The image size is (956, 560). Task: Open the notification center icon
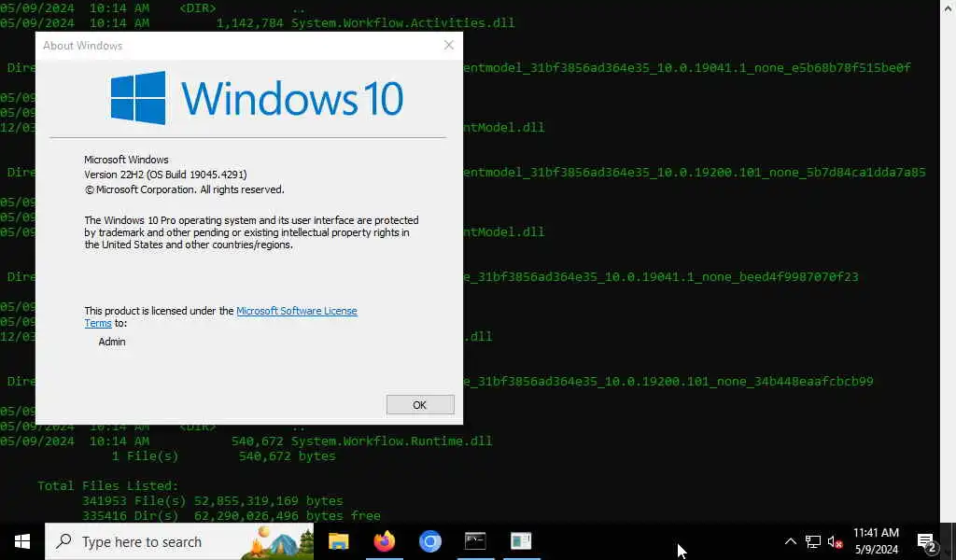click(x=927, y=541)
